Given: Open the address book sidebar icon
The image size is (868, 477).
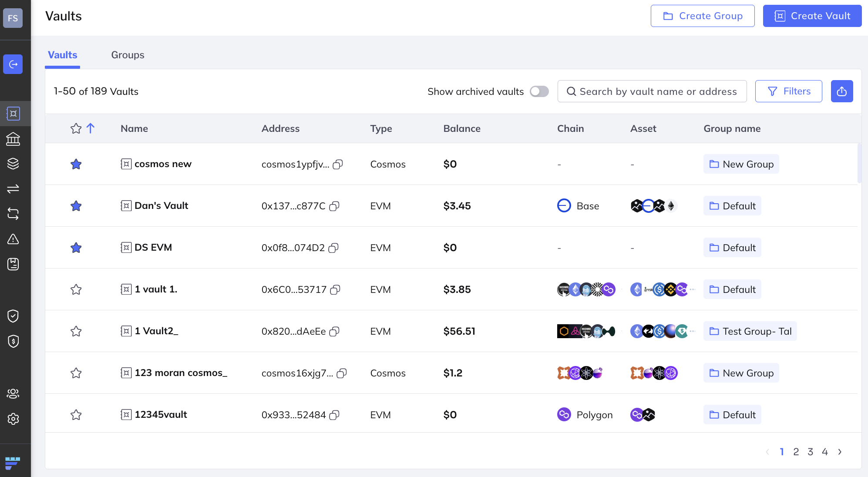Looking at the screenshot, I should (13, 264).
